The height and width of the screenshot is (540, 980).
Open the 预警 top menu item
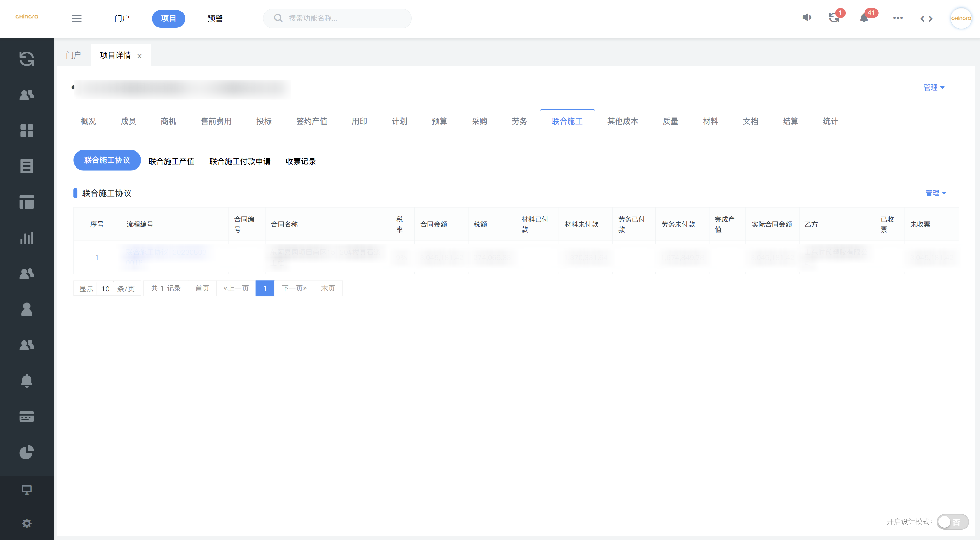coord(215,19)
